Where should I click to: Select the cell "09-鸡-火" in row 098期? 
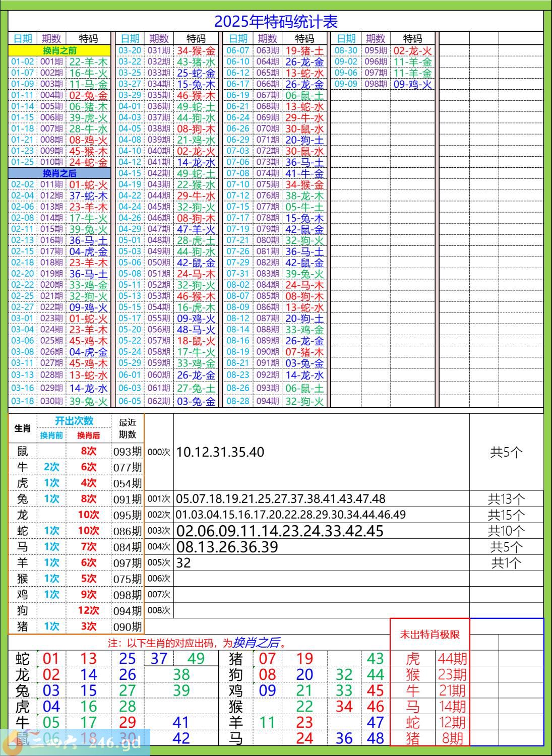pos(412,84)
